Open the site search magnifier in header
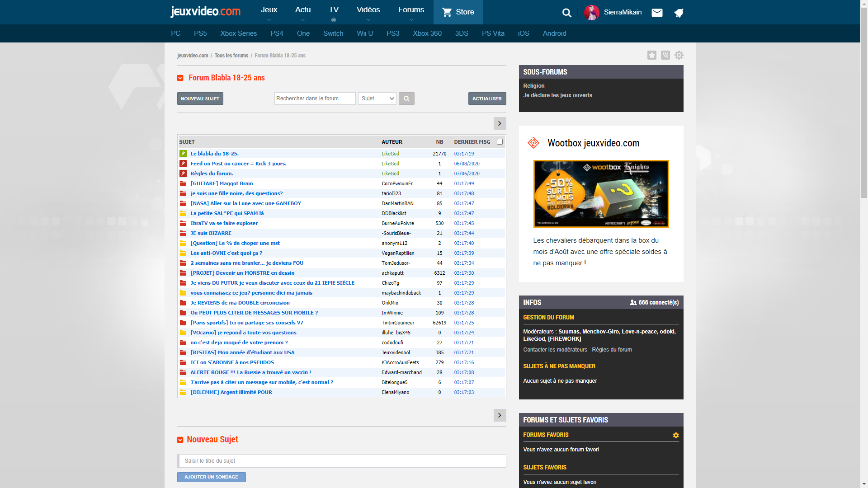This screenshot has width=868, height=488. tap(566, 13)
